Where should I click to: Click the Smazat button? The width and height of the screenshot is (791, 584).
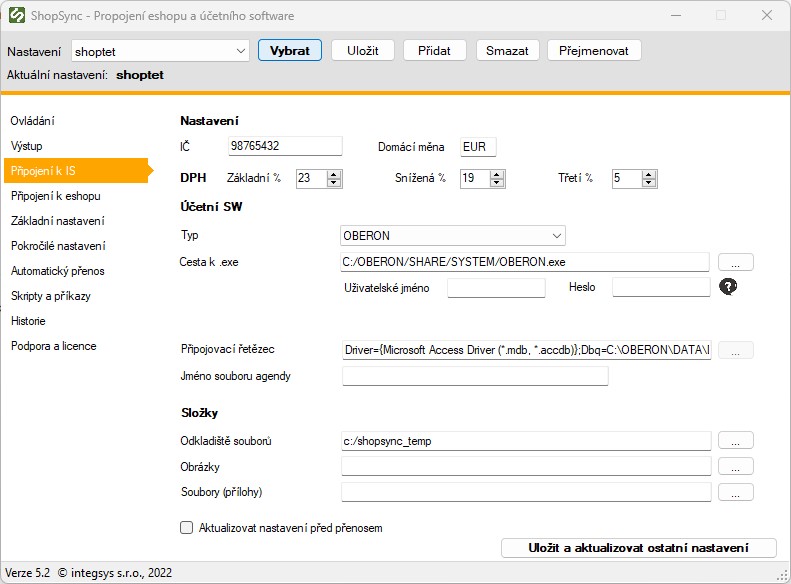click(507, 50)
